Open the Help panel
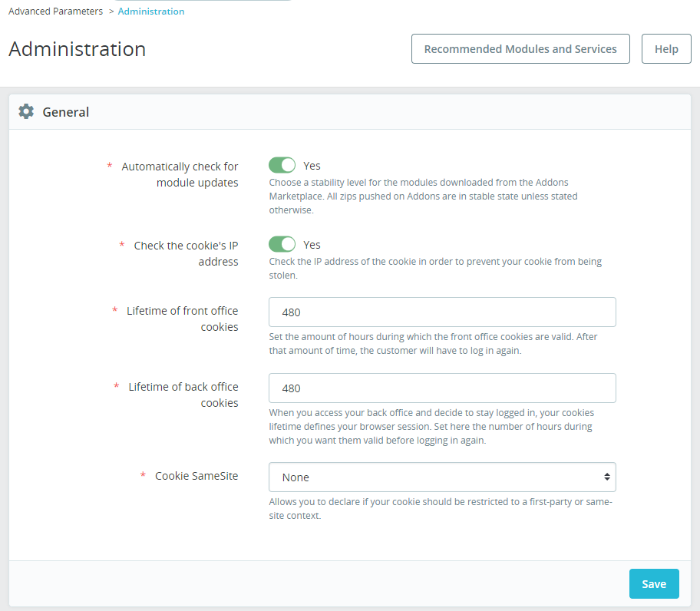 point(666,49)
